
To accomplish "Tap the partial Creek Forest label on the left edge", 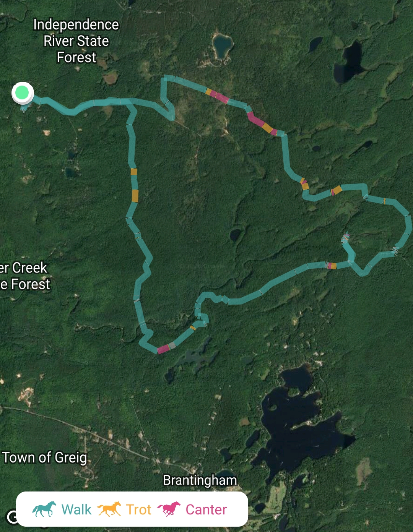I will pos(25,276).
